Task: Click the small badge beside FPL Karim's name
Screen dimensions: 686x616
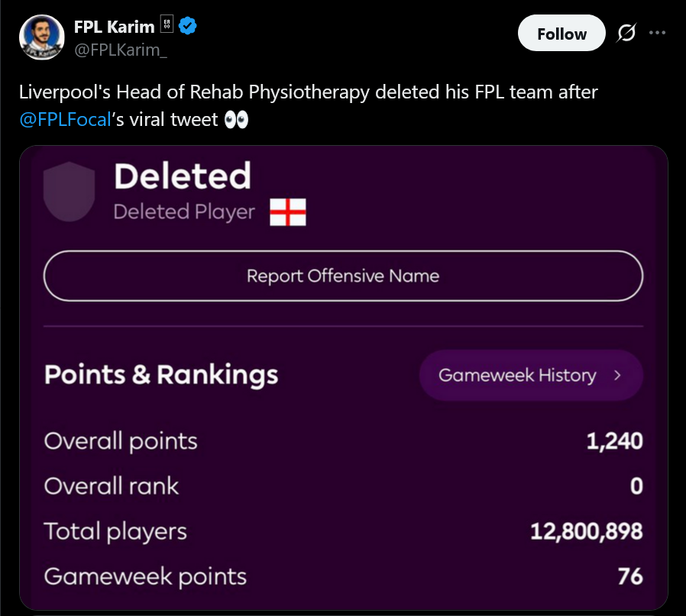Action: pos(167,27)
